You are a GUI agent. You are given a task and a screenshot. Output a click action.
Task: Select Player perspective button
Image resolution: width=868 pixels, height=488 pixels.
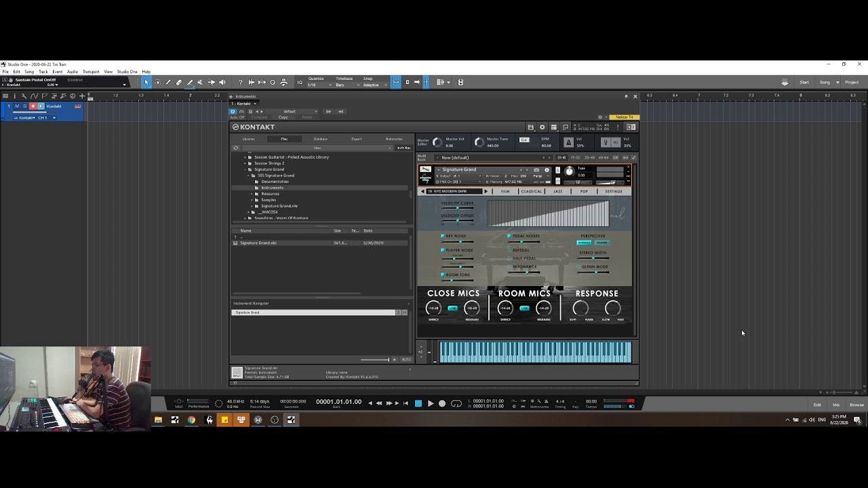(601, 243)
